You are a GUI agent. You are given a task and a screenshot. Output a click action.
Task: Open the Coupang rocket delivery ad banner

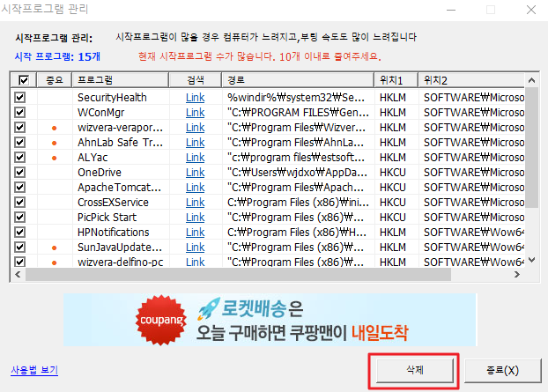point(270,320)
